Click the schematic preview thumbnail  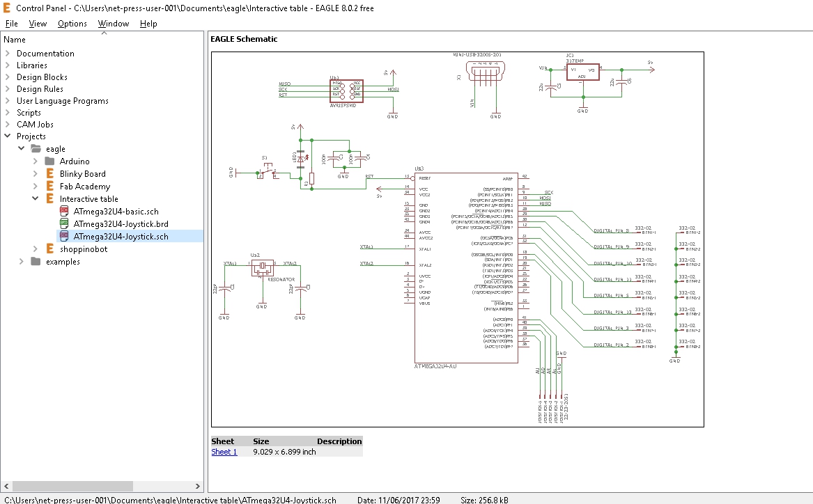click(457, 239)
